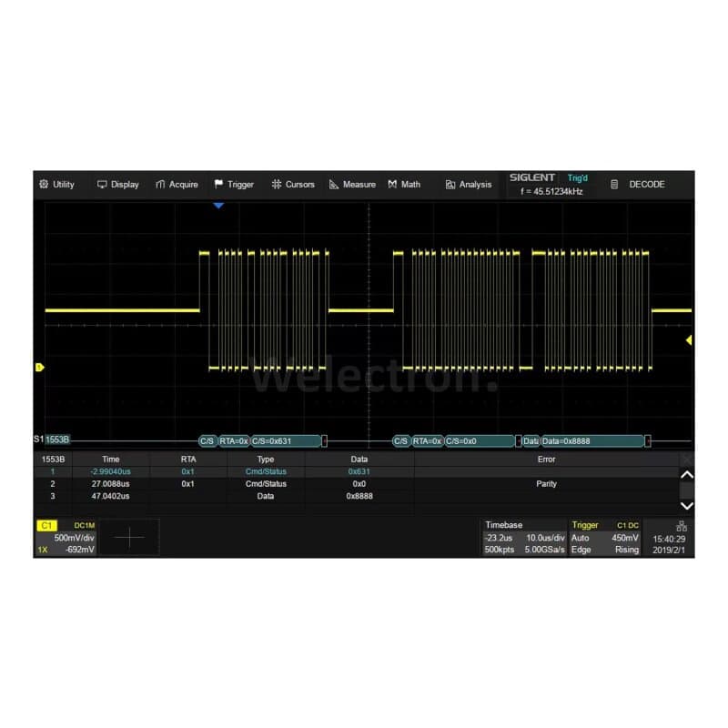Screen dimensions: 728x728
Task: Click the channel 1 ground level marker
Action: [39, 368]
